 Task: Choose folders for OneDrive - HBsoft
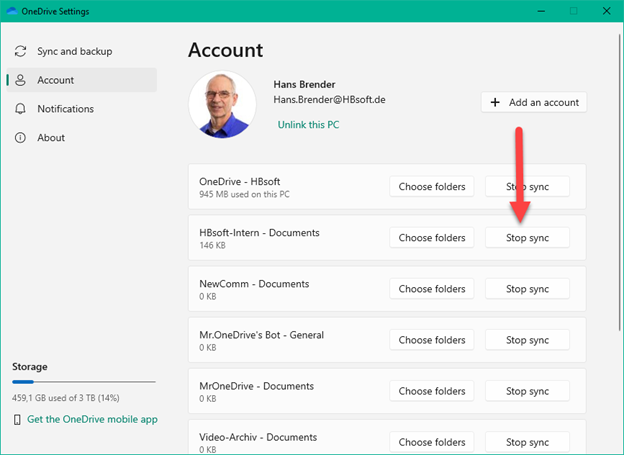point(431,187)
